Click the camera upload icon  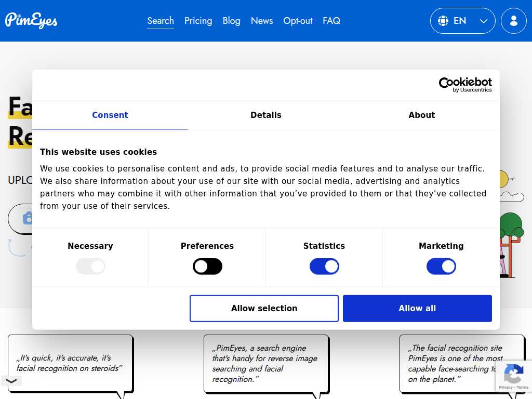click(x=28, y=218)
